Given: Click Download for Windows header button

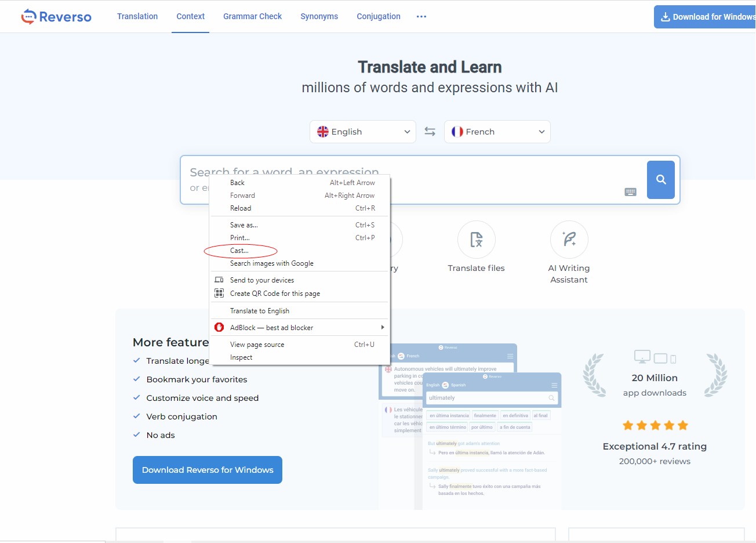Looking at the screenshot, I should click(x=705, y=17).
